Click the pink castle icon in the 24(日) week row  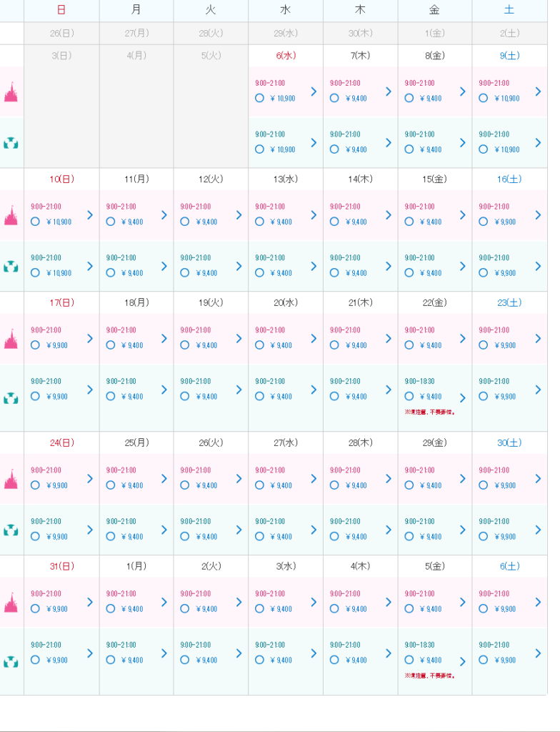tap(11, 479)
